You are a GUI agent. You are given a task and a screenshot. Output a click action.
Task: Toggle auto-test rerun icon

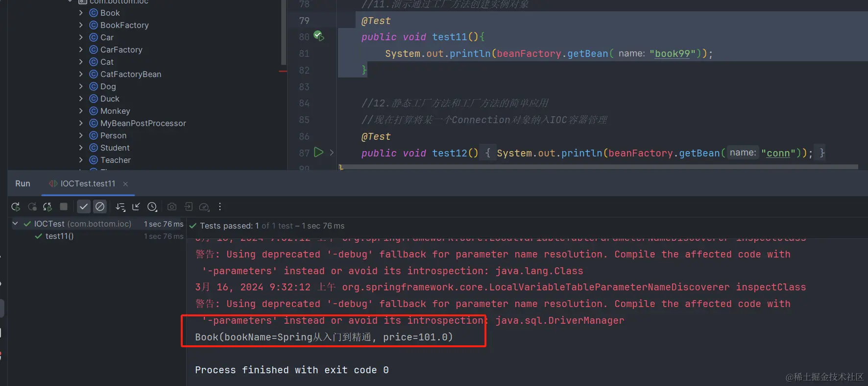pos(48,207)
